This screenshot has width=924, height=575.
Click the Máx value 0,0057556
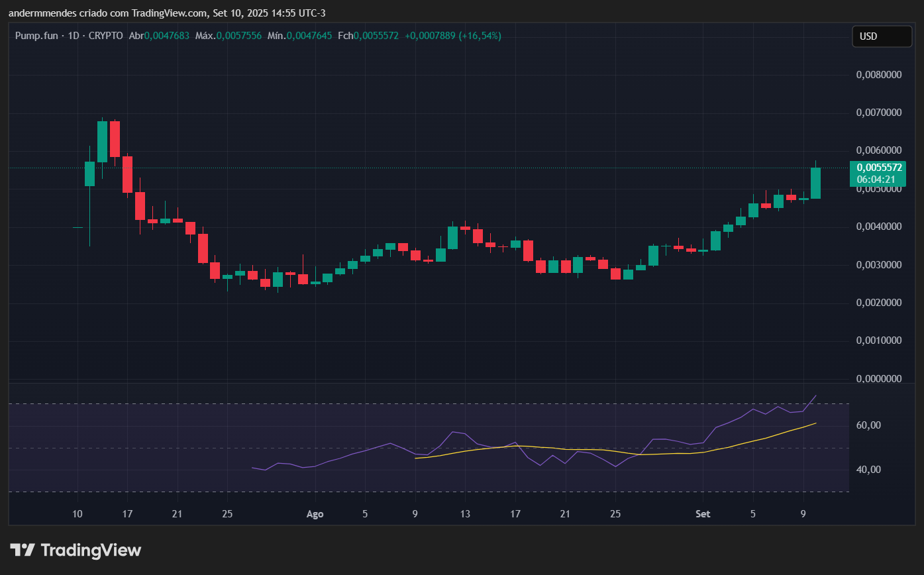click(239, 36)
